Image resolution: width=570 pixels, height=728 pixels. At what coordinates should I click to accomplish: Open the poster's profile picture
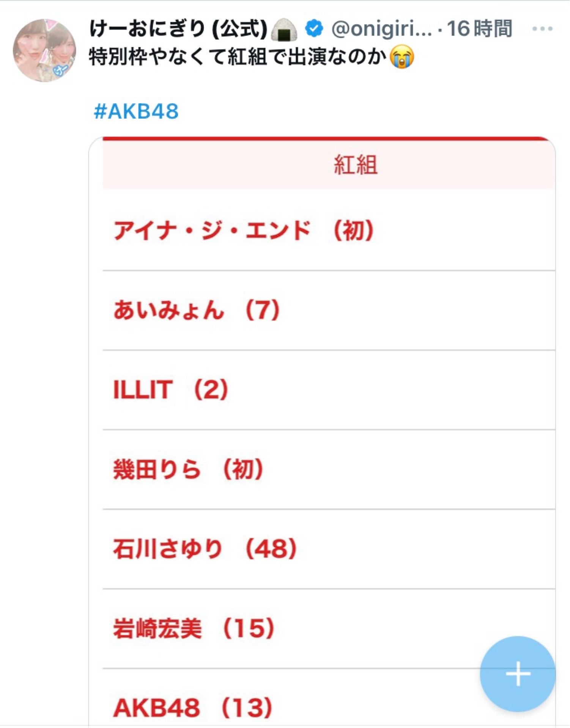coord(44,50)
